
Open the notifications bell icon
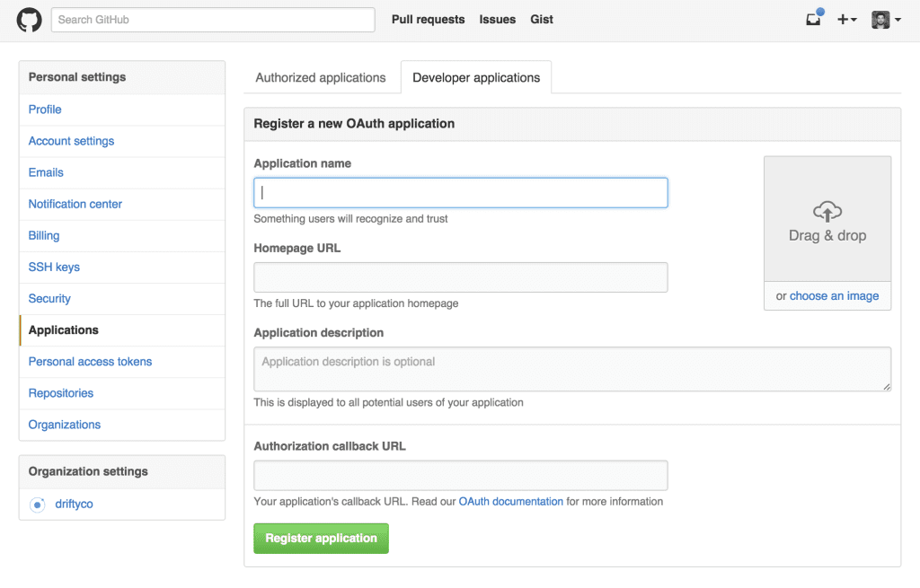click(x=812, y=19)
